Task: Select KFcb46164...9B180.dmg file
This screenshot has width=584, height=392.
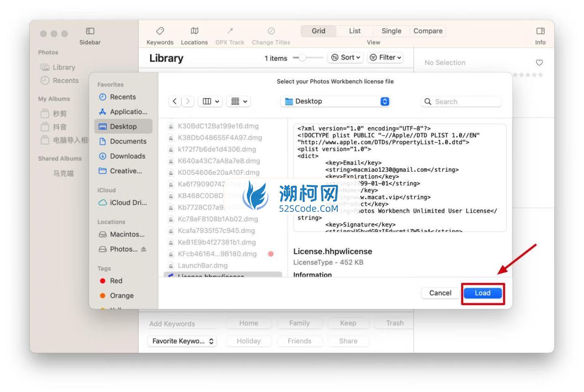Action: (218, 254)
